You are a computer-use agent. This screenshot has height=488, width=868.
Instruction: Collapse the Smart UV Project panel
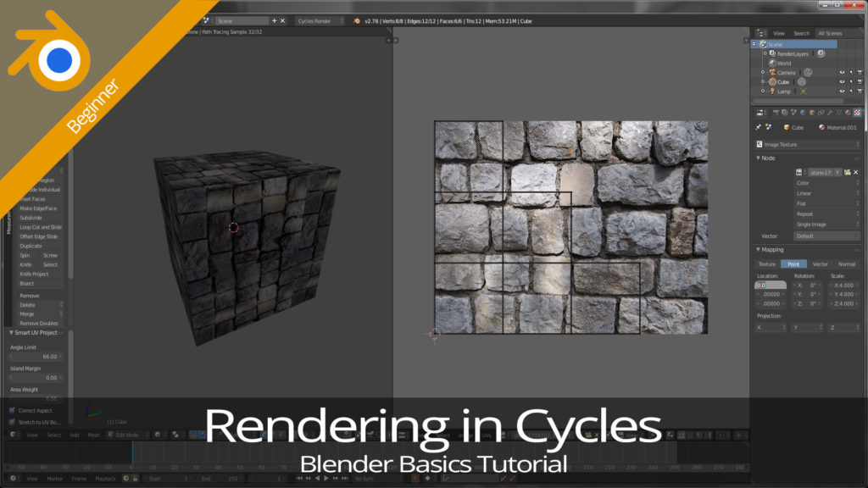click(x=11, y=332)
